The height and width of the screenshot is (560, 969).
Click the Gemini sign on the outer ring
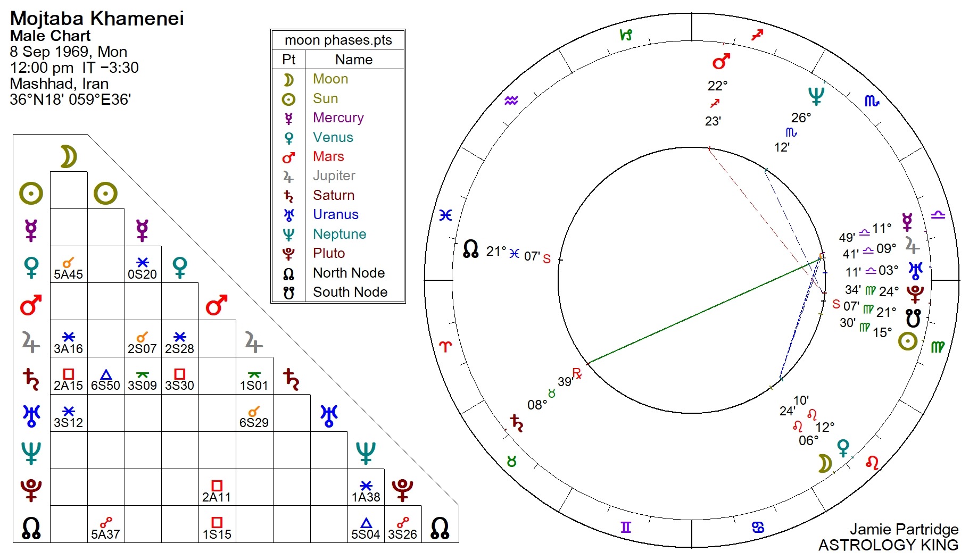[x=626, y=527]
